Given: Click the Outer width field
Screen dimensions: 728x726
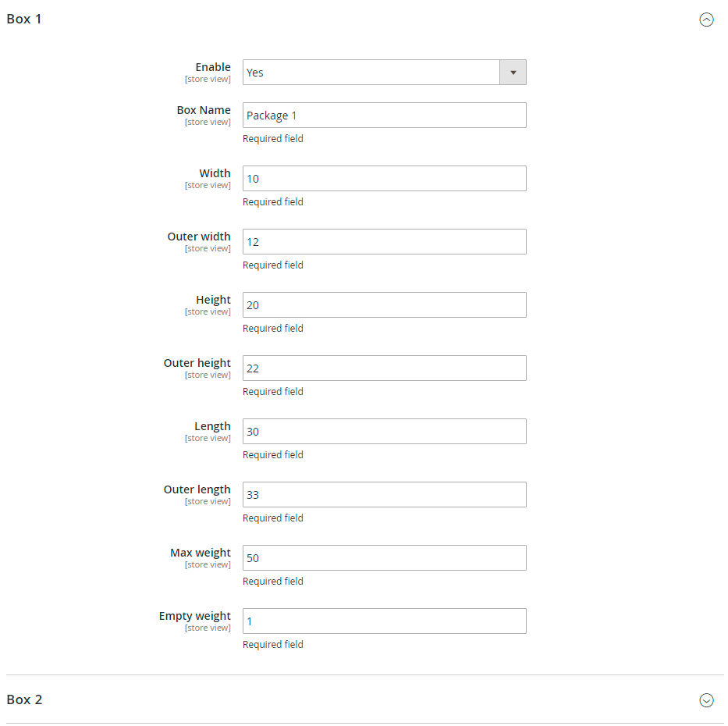Looking at the screenshot, I should tap(385, 241).
